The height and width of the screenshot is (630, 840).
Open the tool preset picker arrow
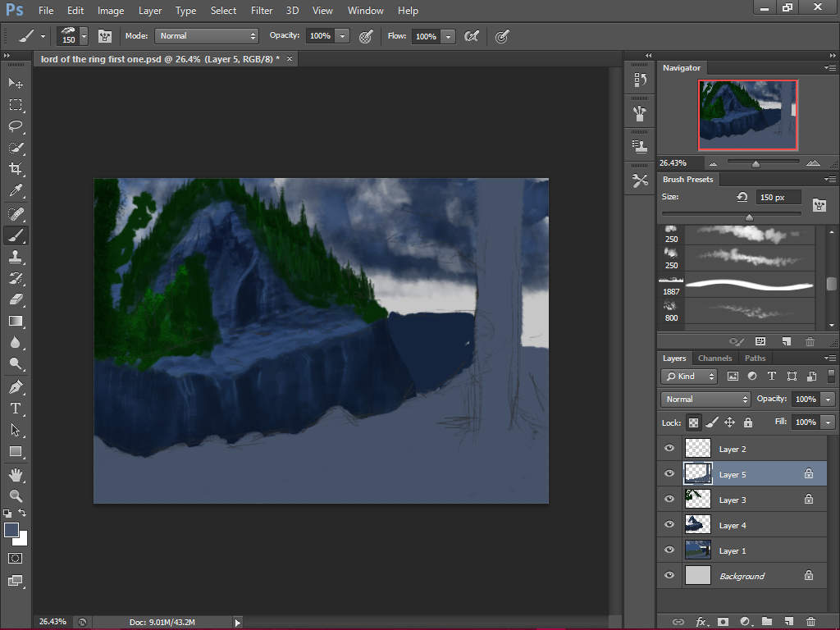[43, 36]
